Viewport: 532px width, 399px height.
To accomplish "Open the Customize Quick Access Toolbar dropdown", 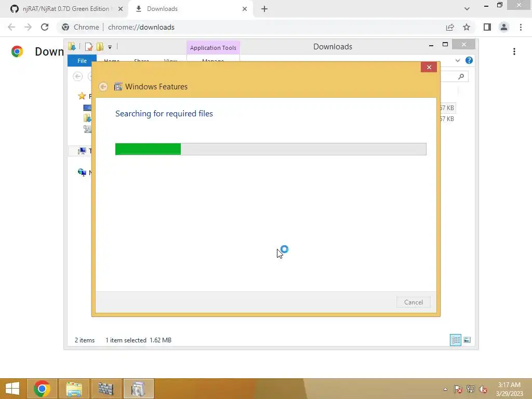I will point(110,47).
